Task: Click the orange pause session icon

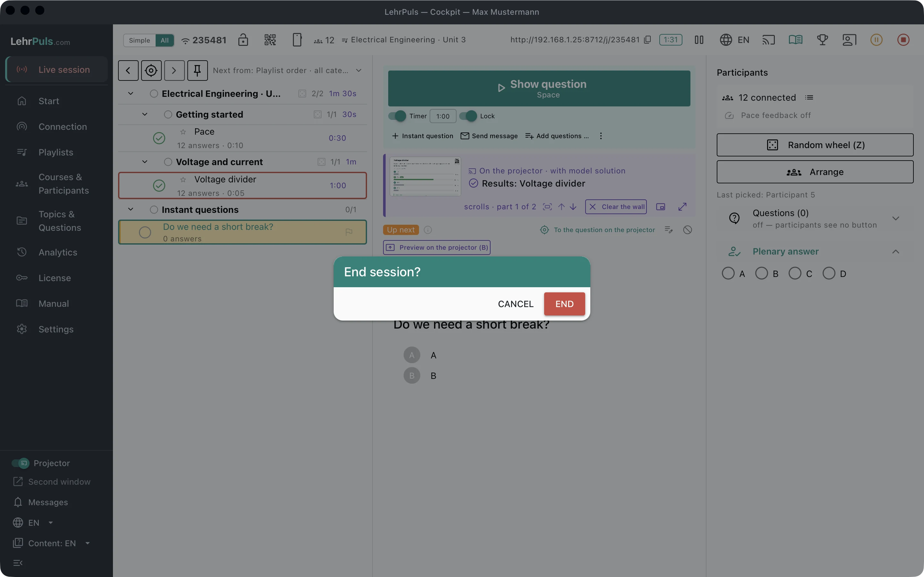Action: tap(876, 40)
